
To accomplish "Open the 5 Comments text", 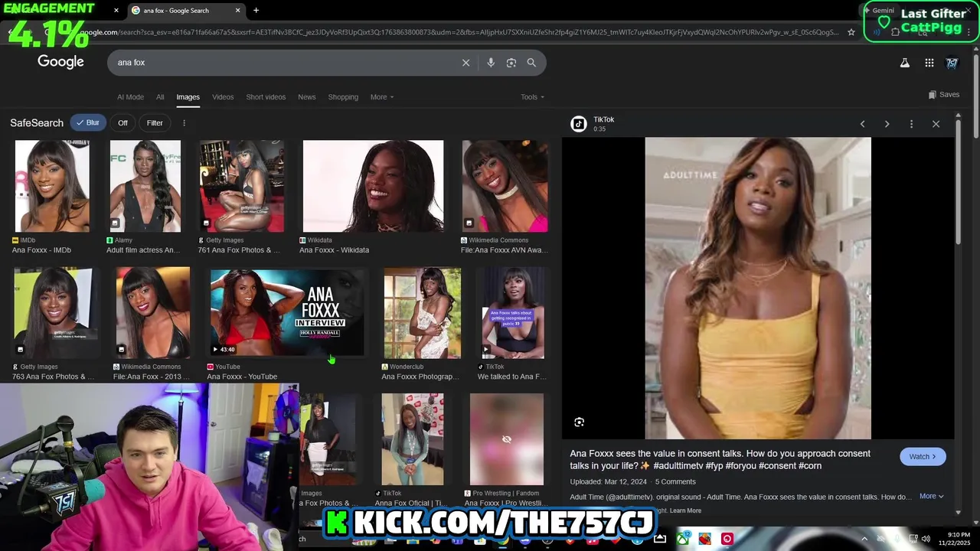I will (x=675, y=482).
